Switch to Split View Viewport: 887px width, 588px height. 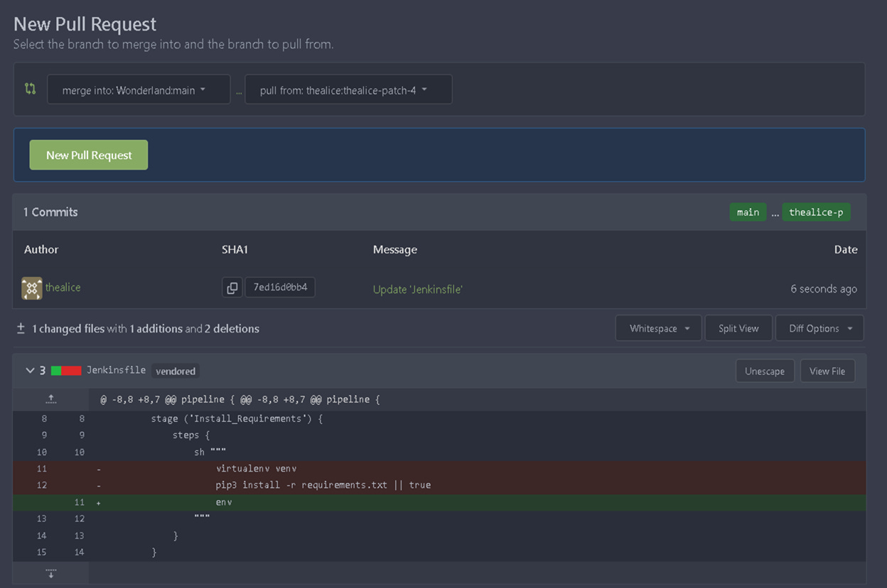tap(738, 328)
